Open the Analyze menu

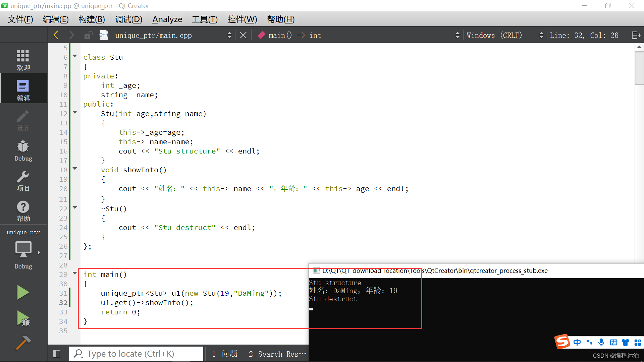click(167, 19)
